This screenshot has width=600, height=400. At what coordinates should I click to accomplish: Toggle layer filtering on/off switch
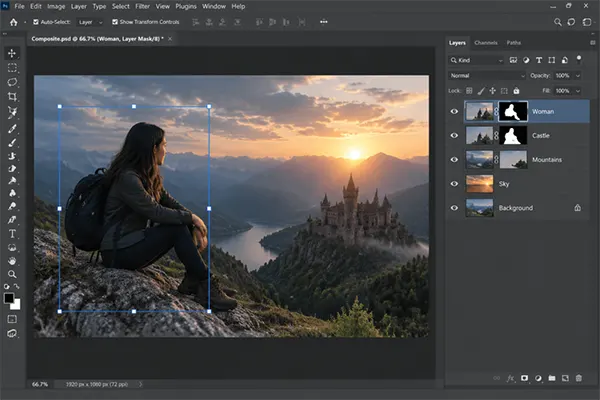point(579,59)
